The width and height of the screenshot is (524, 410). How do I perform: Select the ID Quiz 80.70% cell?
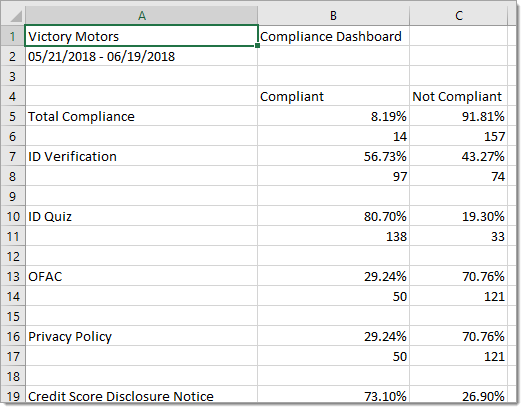(x=333, y=216)
